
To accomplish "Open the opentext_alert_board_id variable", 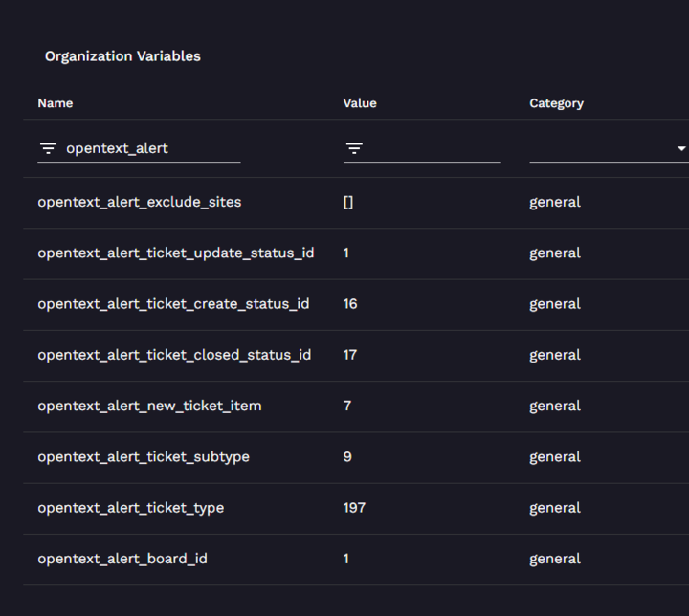I will pos(122,559).
